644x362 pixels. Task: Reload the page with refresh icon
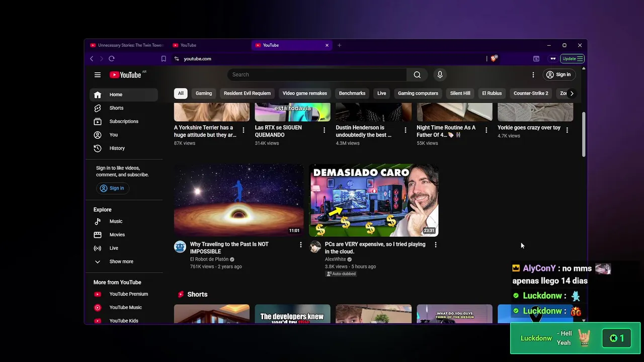[x=112, y=59]
